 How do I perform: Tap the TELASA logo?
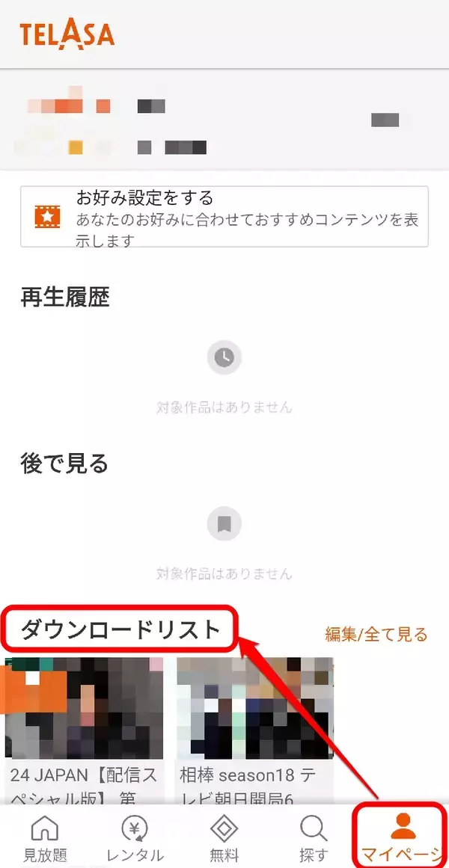(x=67, y=35)
